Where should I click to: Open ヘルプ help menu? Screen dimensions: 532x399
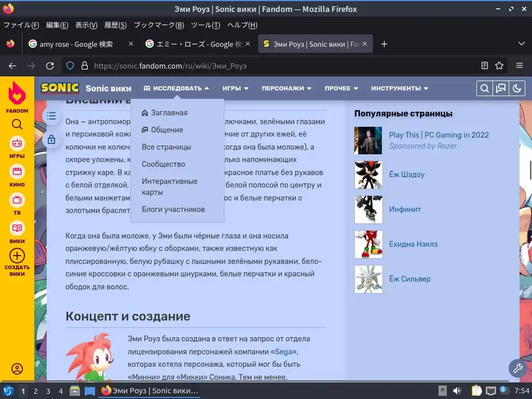pyautogui.click(x=242, y=25)
